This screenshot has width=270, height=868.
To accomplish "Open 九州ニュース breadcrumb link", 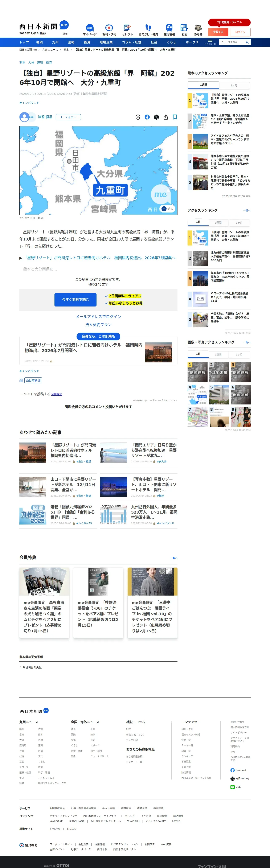I will click(x=50, y=50).
